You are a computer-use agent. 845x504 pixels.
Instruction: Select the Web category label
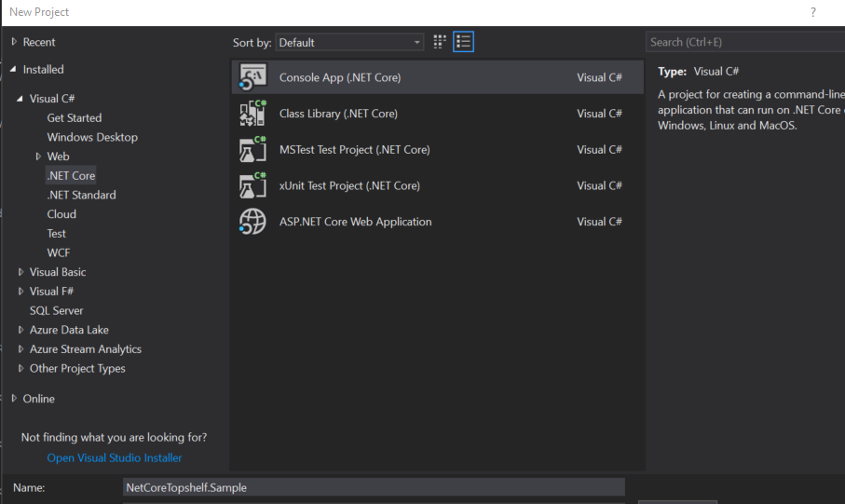click(x=58, y=157)
